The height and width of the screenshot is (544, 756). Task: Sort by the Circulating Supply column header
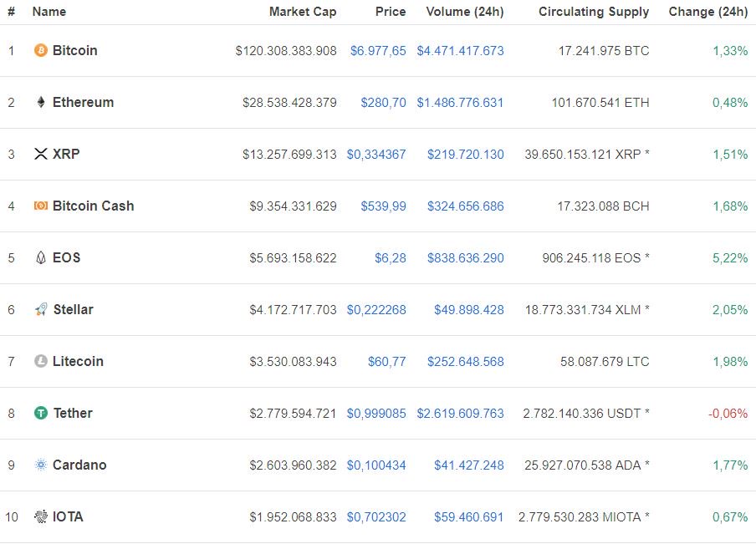[594, 12]
